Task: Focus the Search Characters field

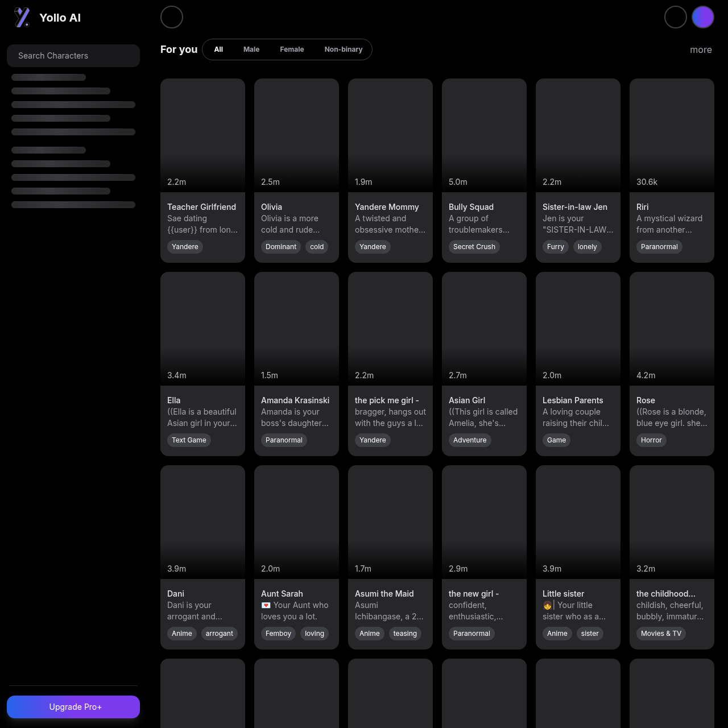Action: click(x=73, y=56)
